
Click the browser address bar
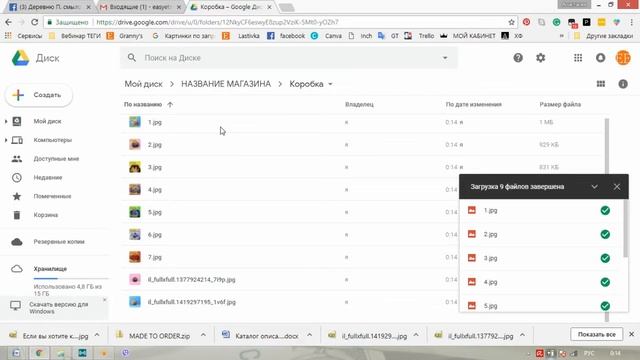[x=280, y=22]
